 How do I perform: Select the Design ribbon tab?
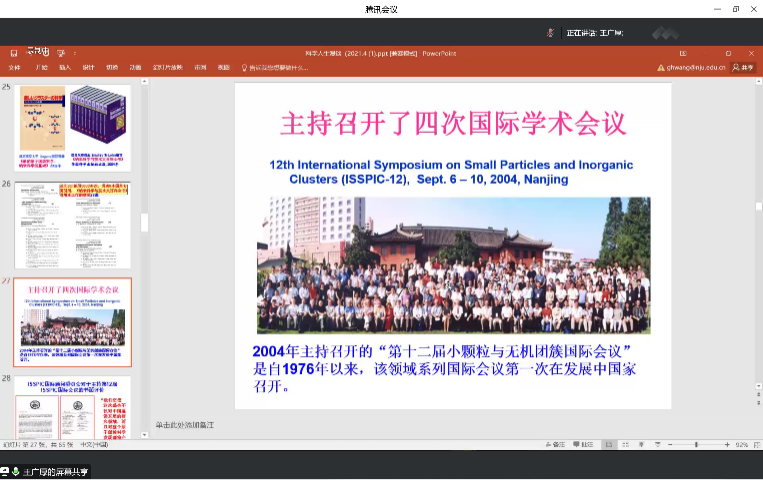click(x=89, y=68)
